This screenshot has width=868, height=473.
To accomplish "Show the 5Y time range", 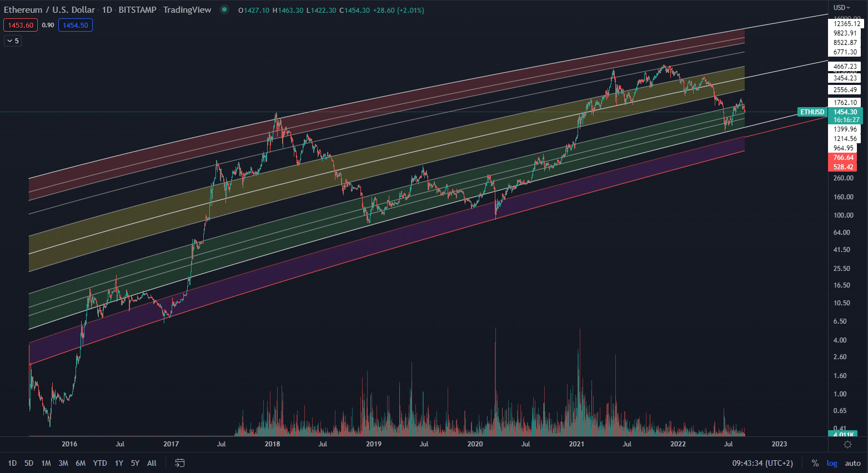I will (x=135, y=463).
